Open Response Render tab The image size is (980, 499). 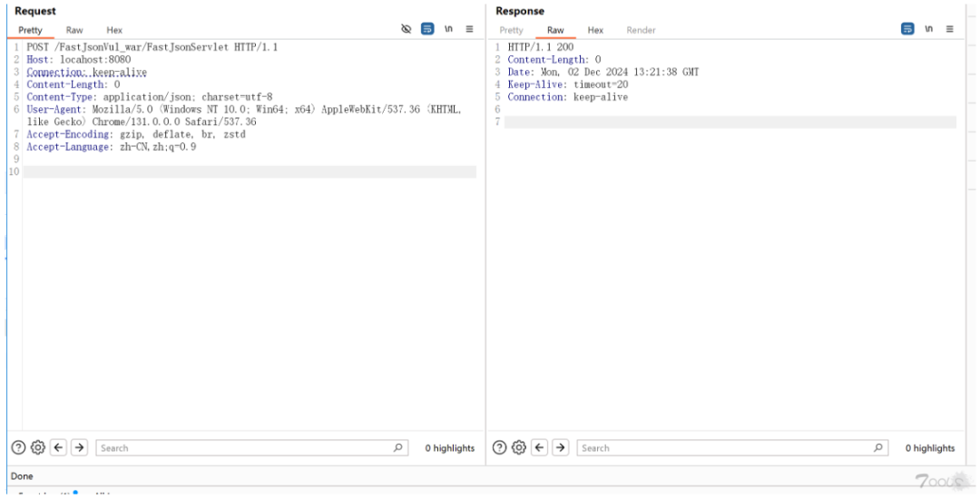(x=642, y=30)
